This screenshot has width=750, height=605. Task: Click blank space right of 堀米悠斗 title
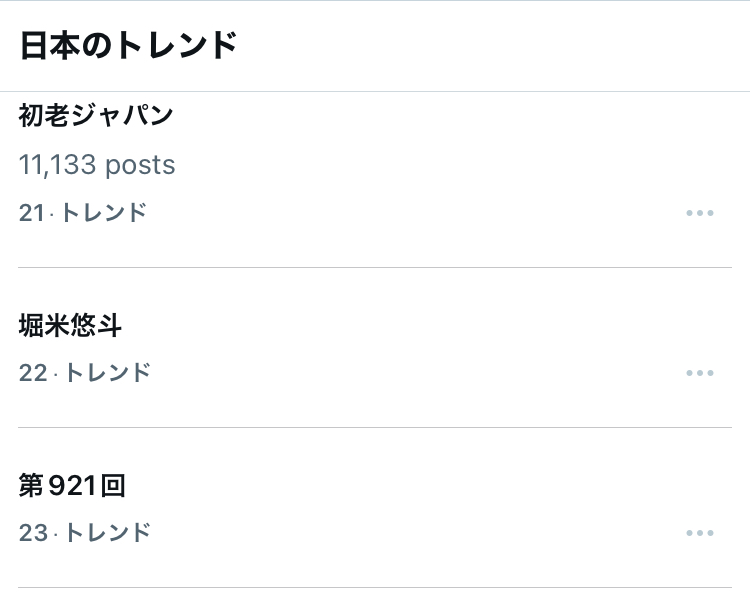(x=400, y=325)
